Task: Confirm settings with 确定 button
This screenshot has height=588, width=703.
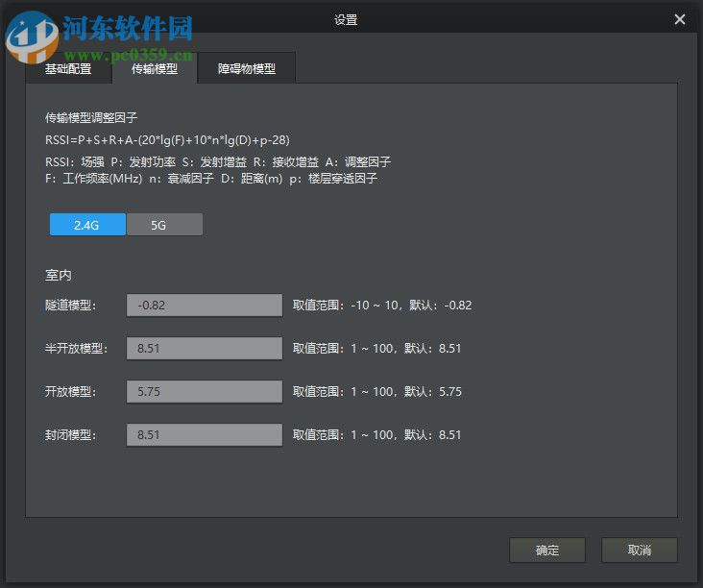Action: pos(547,550)
